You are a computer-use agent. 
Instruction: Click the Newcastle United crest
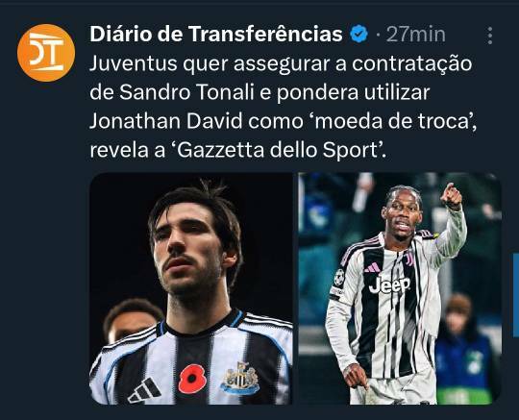click(x=240, y=379)
